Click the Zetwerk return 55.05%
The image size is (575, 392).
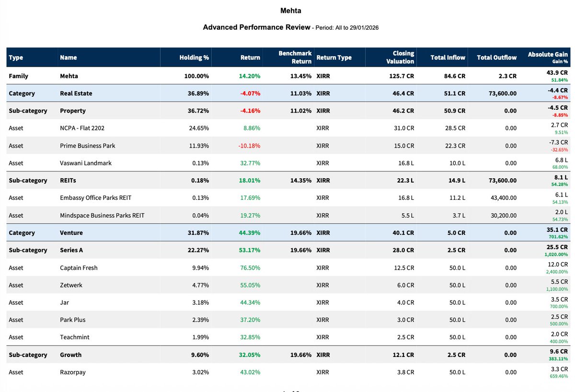pos(251,285)
